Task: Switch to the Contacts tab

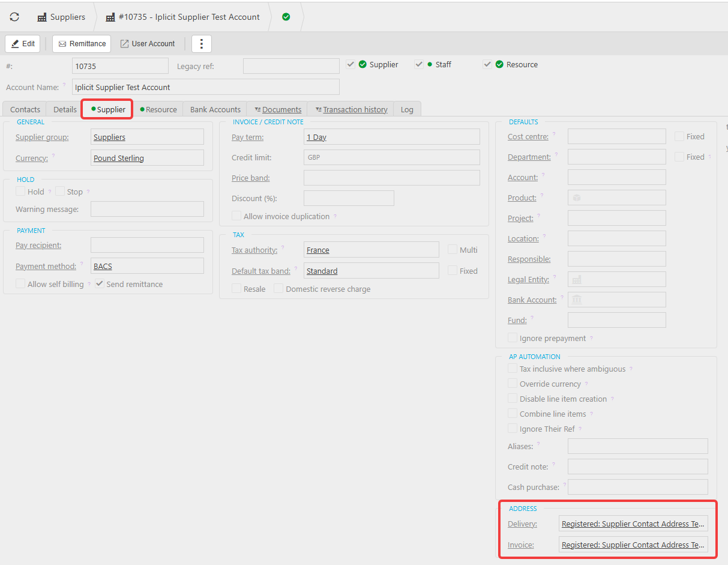Action: [25, 109]
